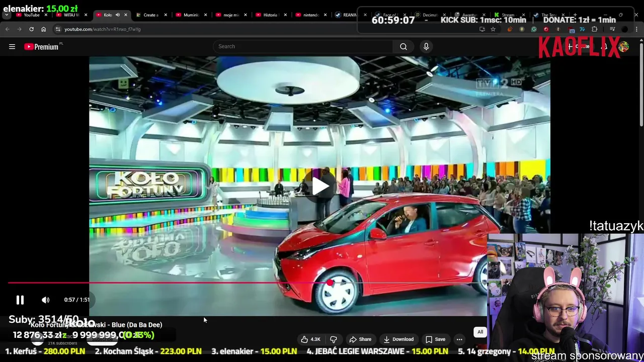This screenshot has height=362, width=644.
Task: Go to the YouTube Premium home logo
Action: (x=41, y=47)
